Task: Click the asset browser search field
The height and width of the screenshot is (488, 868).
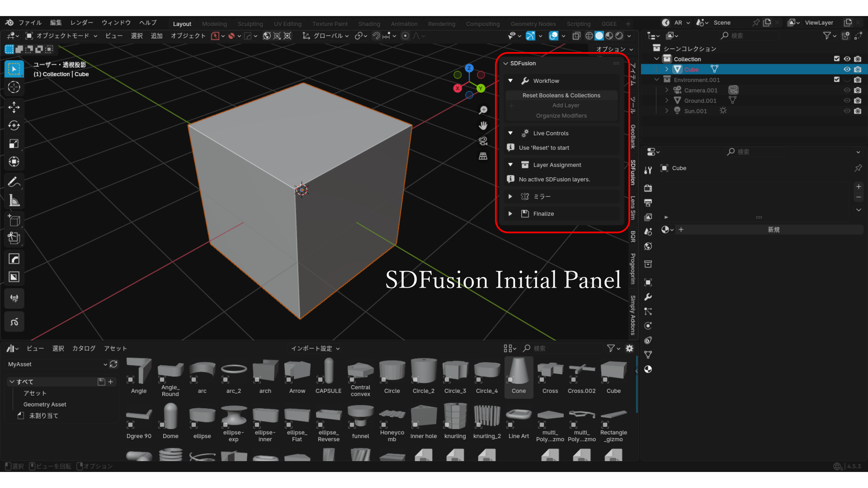Action: pos(562,348)
